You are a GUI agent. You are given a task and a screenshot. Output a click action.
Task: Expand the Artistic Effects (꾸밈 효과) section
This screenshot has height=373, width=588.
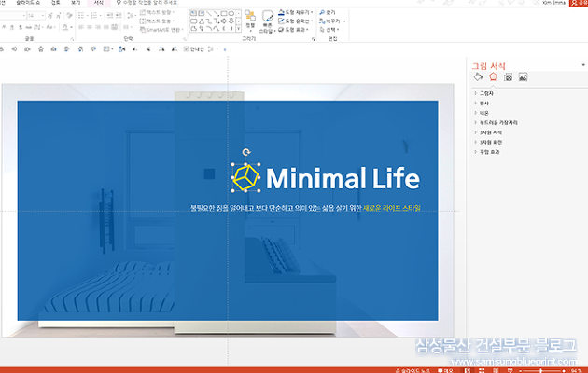(x=489, y=152)
